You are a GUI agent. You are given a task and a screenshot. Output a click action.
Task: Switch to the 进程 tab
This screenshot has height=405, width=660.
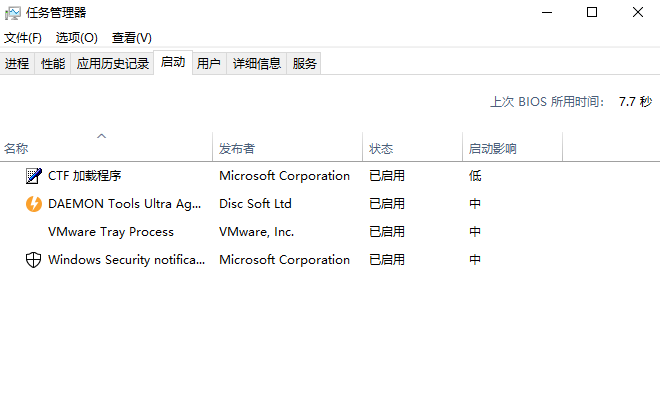click(17, 64)
